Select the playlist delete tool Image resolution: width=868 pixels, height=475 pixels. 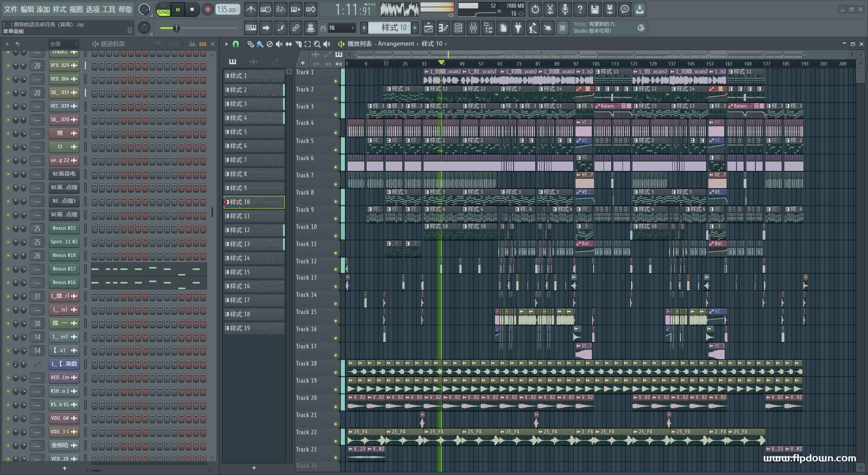[269, 44]
